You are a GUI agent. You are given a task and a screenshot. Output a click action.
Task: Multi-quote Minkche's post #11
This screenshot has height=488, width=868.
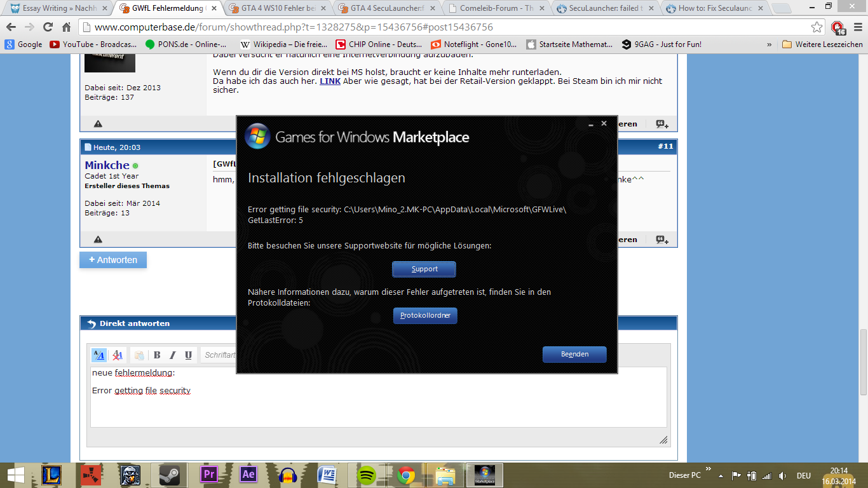[662, 240]
